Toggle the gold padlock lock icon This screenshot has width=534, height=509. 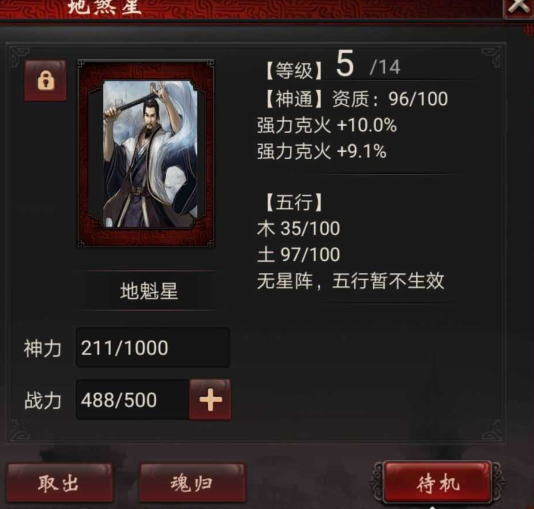(x=45, y=81)
